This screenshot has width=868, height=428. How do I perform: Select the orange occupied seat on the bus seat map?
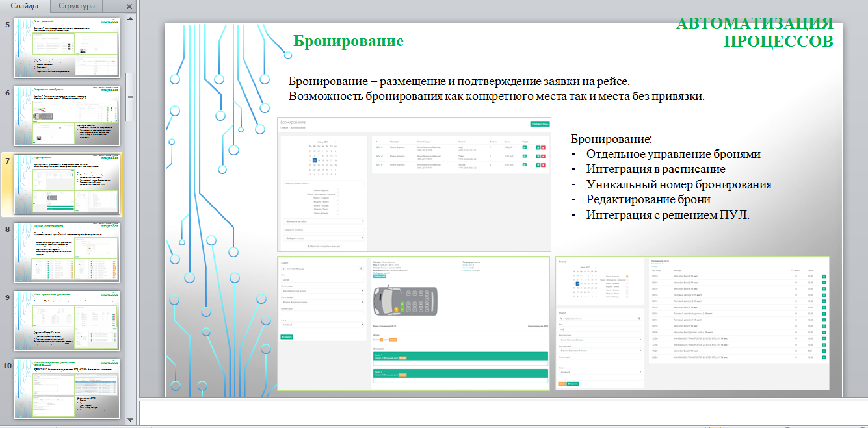[396, 310]
